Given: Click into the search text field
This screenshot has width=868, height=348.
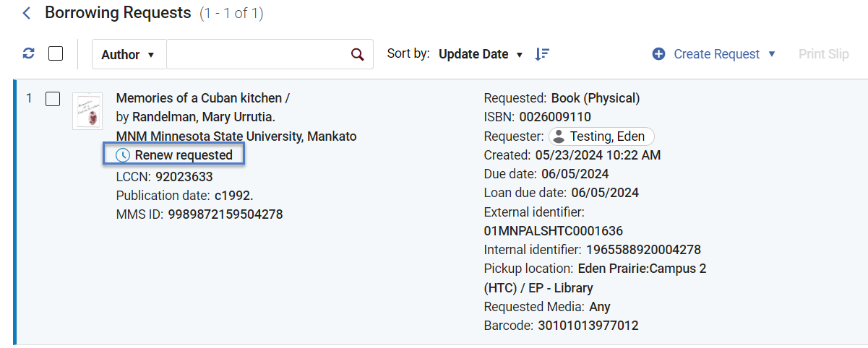Looking at the screenshot, I should tap(257, 54).
